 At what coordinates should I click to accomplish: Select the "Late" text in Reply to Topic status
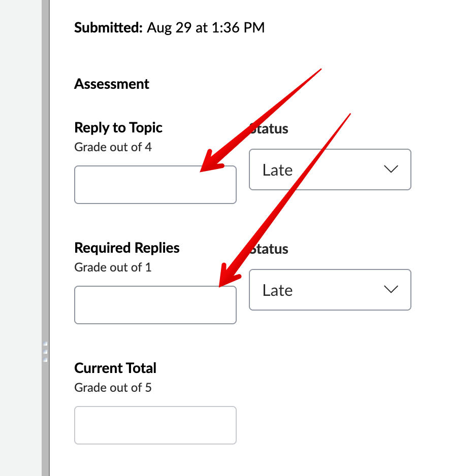click(277, 170)
